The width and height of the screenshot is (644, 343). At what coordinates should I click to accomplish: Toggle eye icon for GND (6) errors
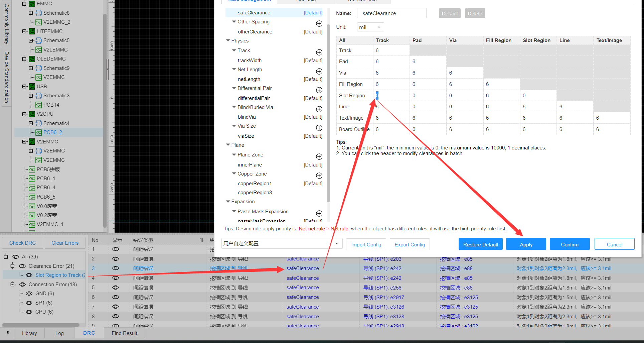point(29,294)
